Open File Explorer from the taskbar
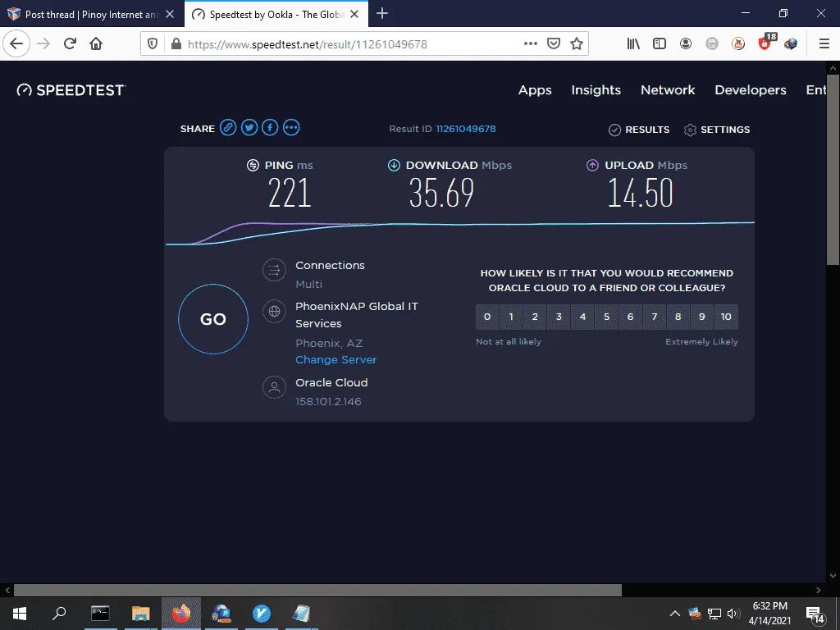The height and width of the screenshot is (630, 840). point(140,614)
